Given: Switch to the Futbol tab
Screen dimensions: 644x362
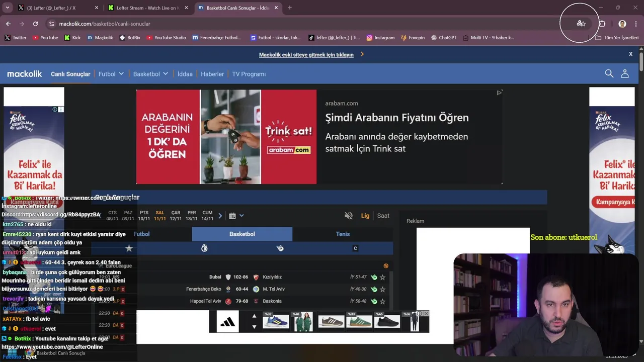Looking at the screenshot, I should click(x=141, y=234).
